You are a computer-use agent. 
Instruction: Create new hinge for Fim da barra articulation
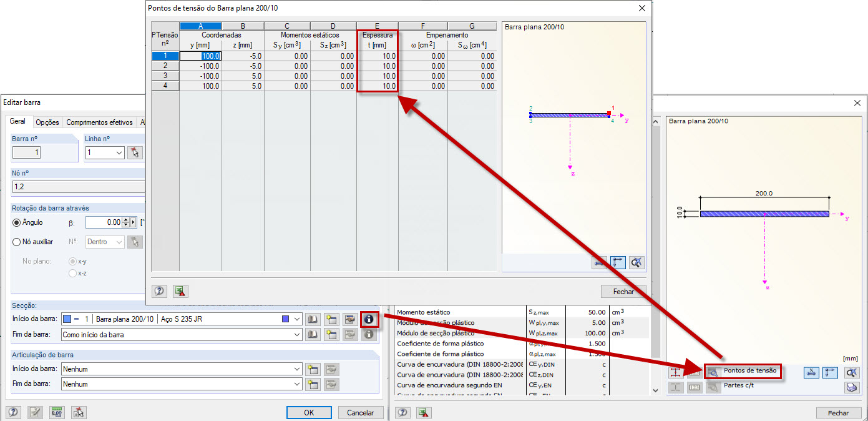pyautogui.click(x=313, y=384)
